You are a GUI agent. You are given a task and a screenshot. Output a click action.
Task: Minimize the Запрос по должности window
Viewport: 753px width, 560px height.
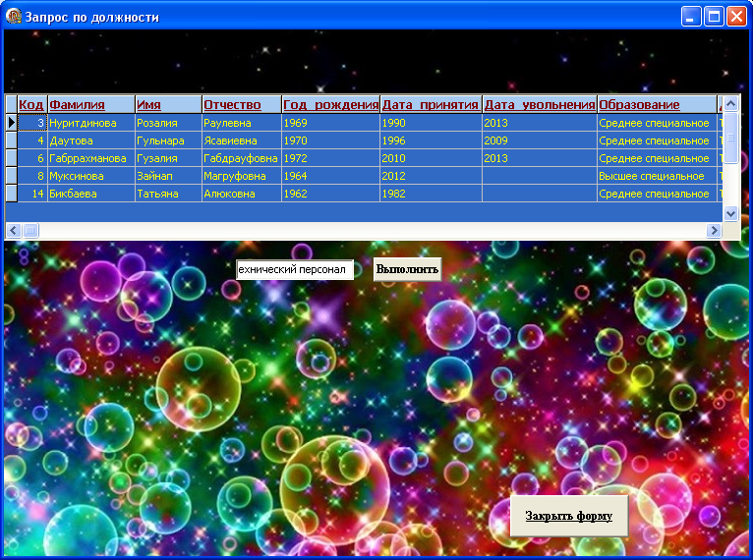(x=691, y=17)
